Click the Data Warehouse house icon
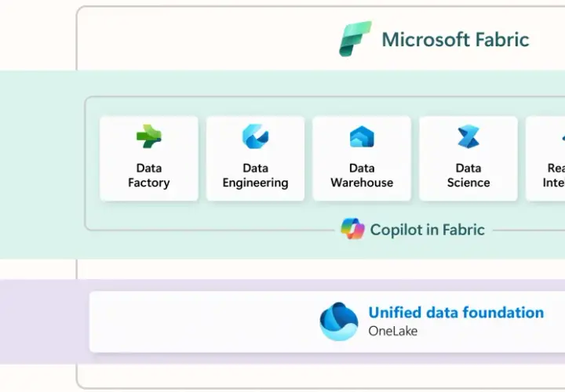This screenshot has width=565, height=392. click(362, 136)
